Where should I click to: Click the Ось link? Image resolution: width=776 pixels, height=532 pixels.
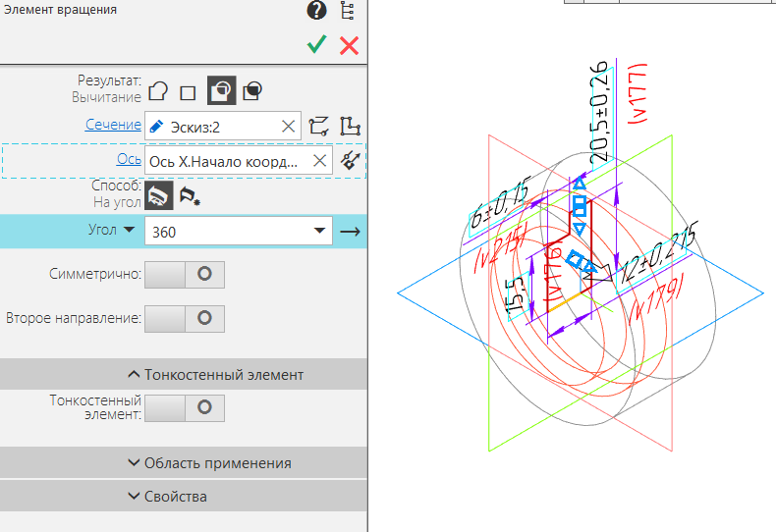(x=129, y=159)
